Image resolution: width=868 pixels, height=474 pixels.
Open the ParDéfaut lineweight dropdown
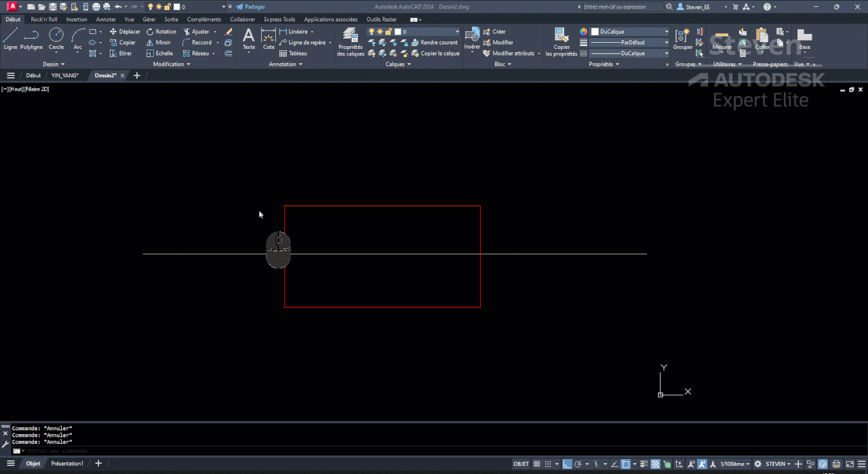(x=630, y=43)
